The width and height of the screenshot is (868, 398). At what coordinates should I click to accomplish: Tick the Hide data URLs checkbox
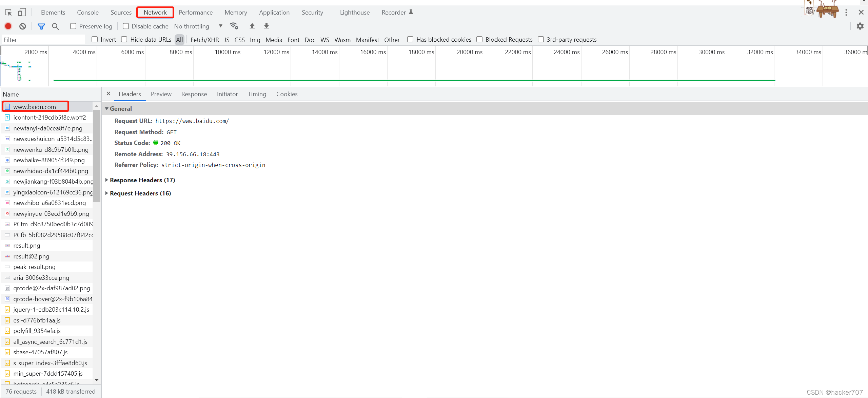coord(124,40)
